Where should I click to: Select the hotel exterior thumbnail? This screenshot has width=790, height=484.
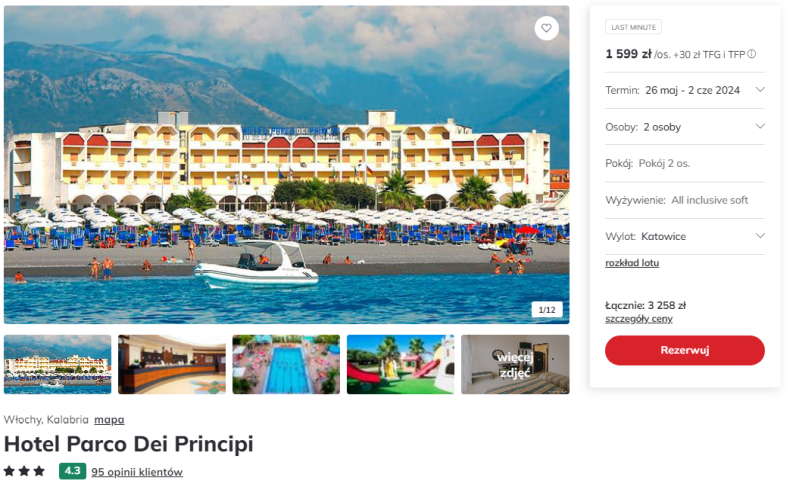tap(57, 364)
